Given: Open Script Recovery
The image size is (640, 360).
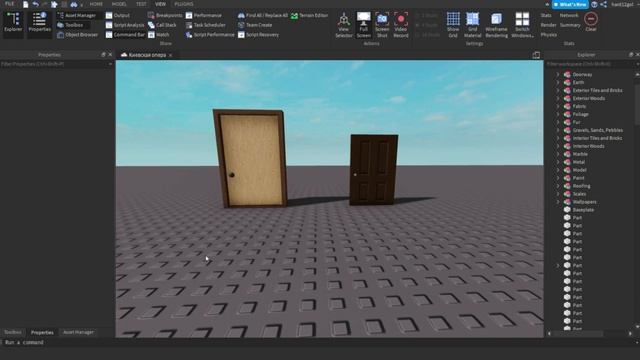Looking at the screenshot, I should [x=259, y=35].
